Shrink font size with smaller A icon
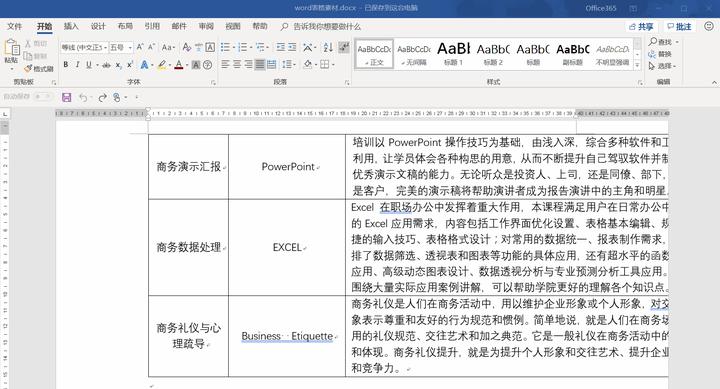 pos(151,47)
